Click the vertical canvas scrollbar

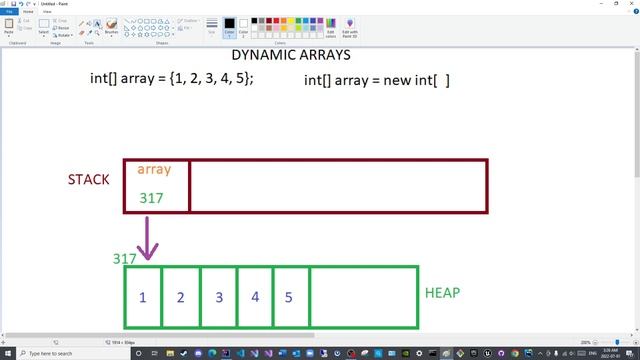[637, 115]
